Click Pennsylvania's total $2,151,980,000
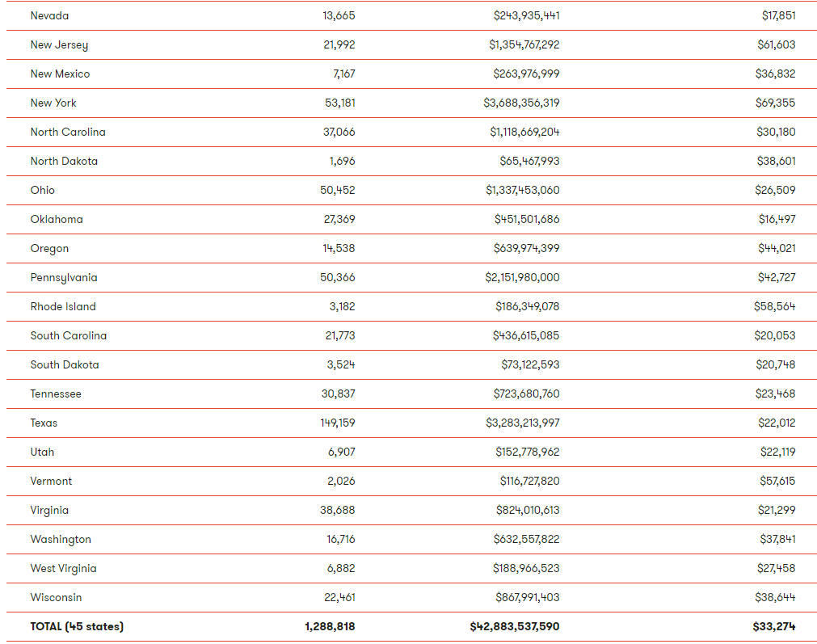Image resolution: width=817 pixels, height=644 pixels. [522, 278]
